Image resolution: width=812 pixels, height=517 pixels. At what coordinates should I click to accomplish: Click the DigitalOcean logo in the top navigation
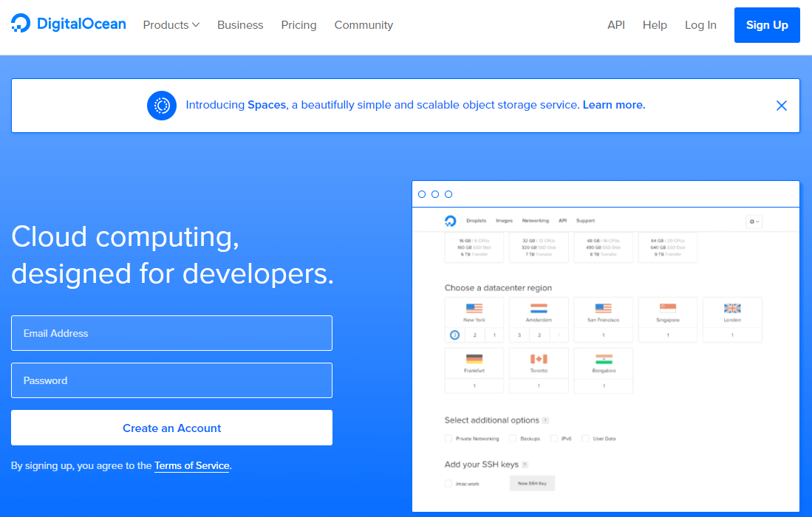coord(68,24)
